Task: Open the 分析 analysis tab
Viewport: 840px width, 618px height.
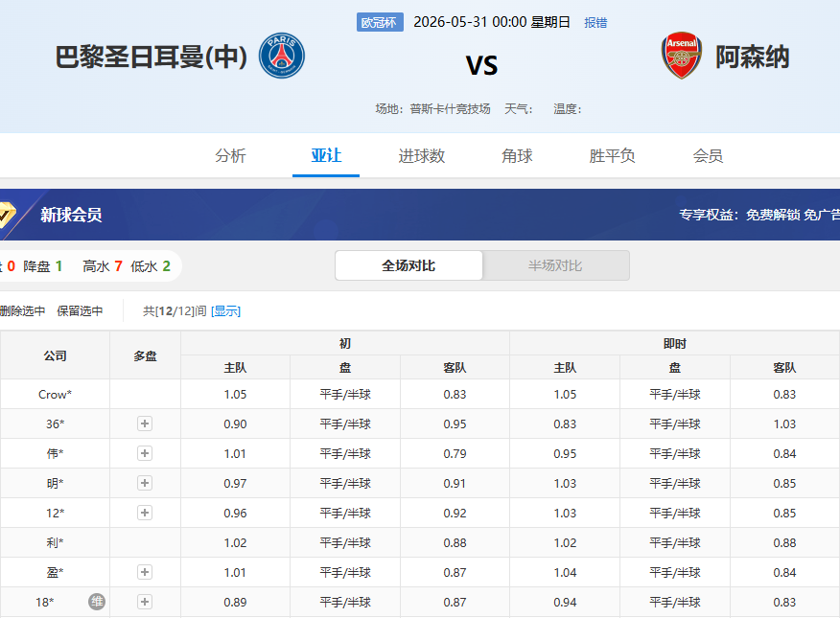Action: tap(230, 156)
